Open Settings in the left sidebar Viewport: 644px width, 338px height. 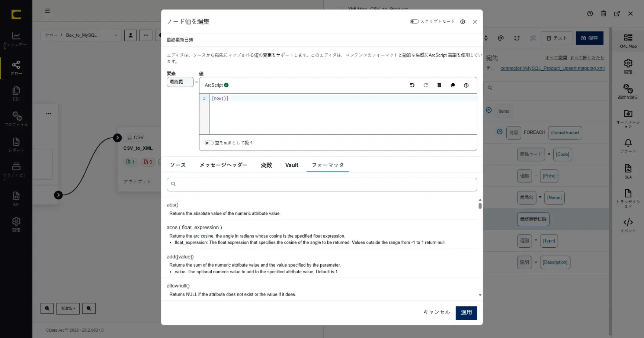pos(16,224)
